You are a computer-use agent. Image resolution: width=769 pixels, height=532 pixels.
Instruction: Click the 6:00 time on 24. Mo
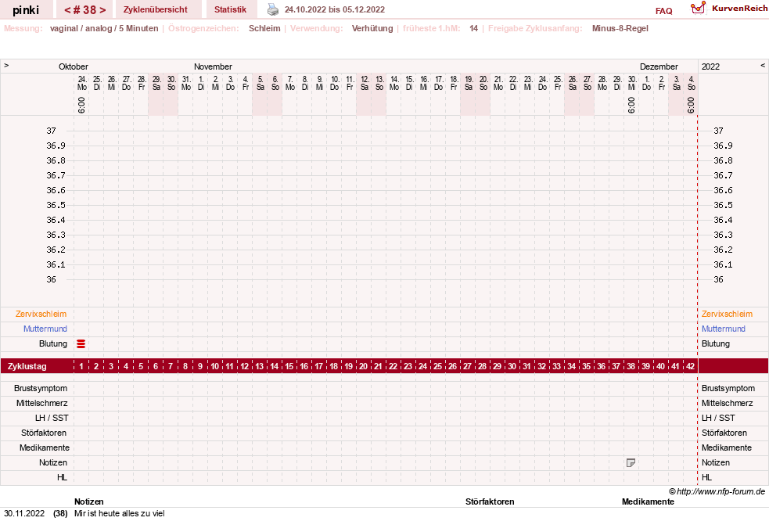(x=81, y=105)
